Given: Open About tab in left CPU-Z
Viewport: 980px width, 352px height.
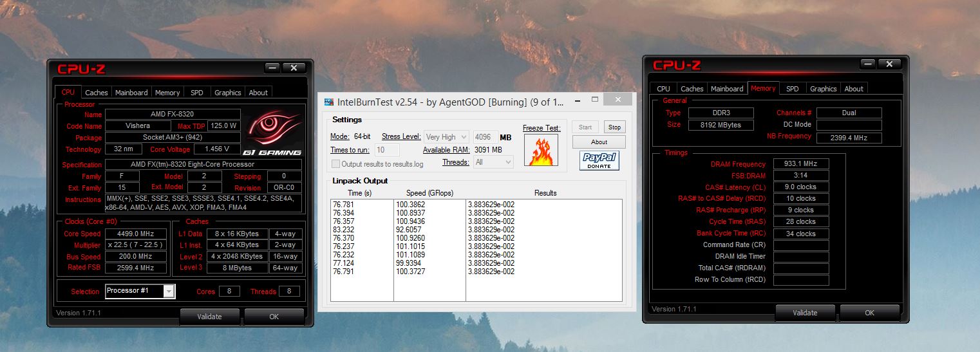Looking at the screenshot, I should tap(258, 93).
